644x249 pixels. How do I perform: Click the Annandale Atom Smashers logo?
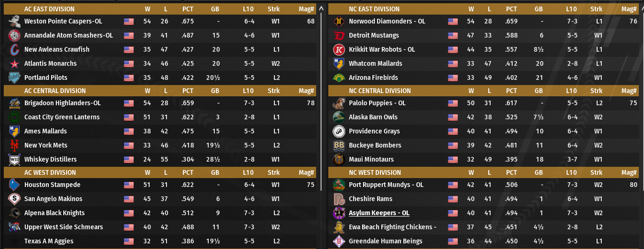tap(14, 35)
